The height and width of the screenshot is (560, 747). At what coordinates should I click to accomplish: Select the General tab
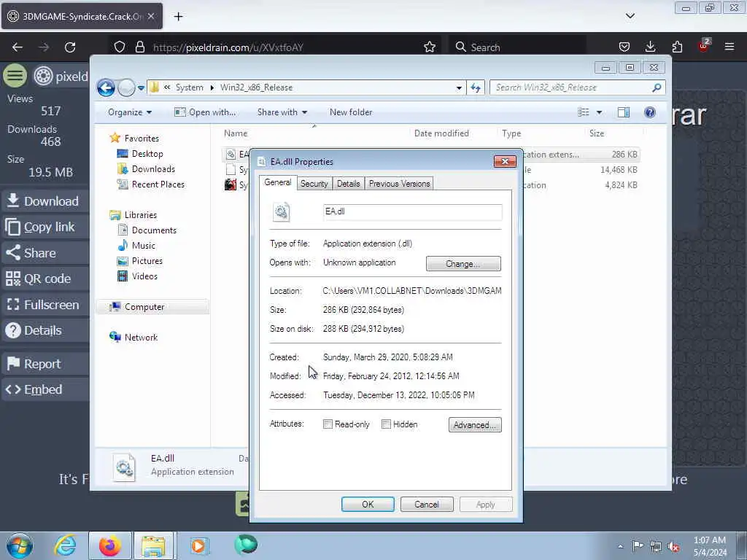point(278,182)
